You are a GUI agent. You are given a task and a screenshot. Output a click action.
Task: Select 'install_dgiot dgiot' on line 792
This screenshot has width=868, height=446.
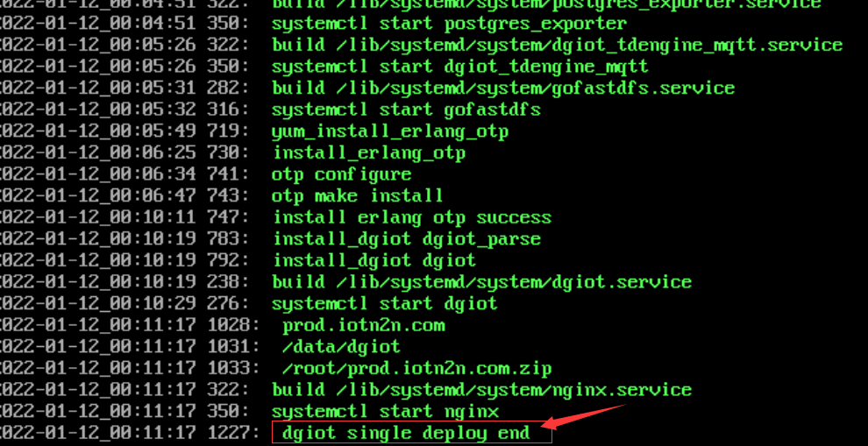(x=374, y=260)
